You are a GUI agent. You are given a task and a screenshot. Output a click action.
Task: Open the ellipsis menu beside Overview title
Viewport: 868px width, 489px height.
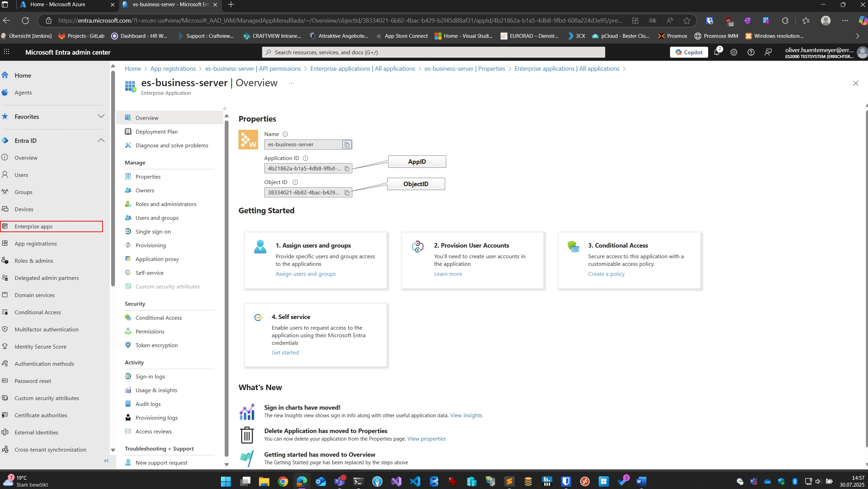click(x=291, y=83)
